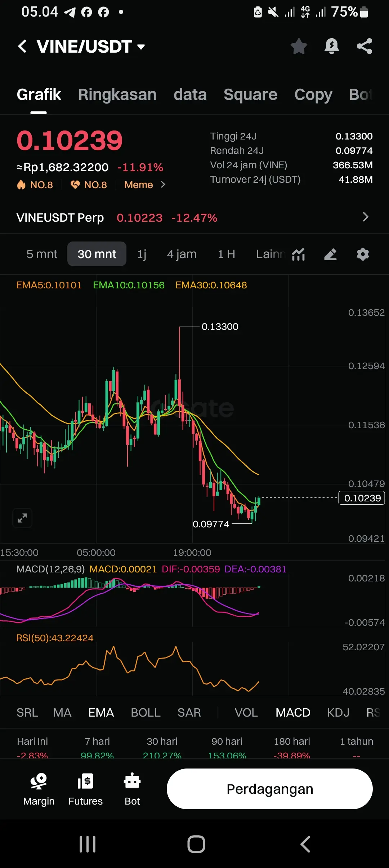Select the 30 mnt timeframe
This screenshot has width=389, height=868.
[97, 254]
